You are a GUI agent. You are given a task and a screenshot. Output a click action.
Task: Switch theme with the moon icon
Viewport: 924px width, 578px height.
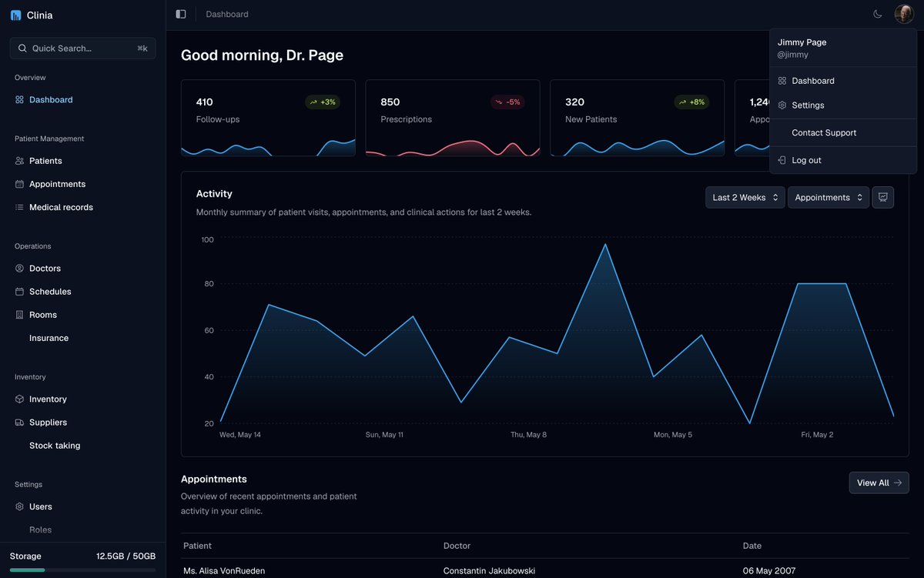[x=877, y=14]
